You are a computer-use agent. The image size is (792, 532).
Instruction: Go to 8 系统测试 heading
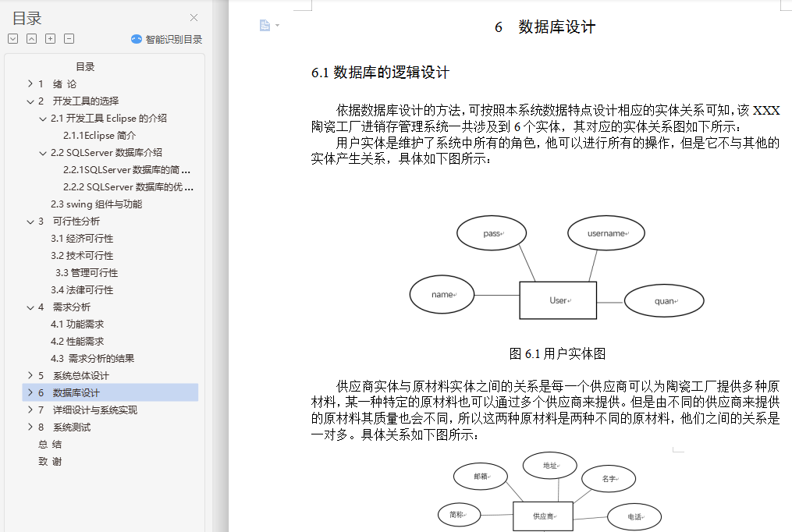(64, 427)
